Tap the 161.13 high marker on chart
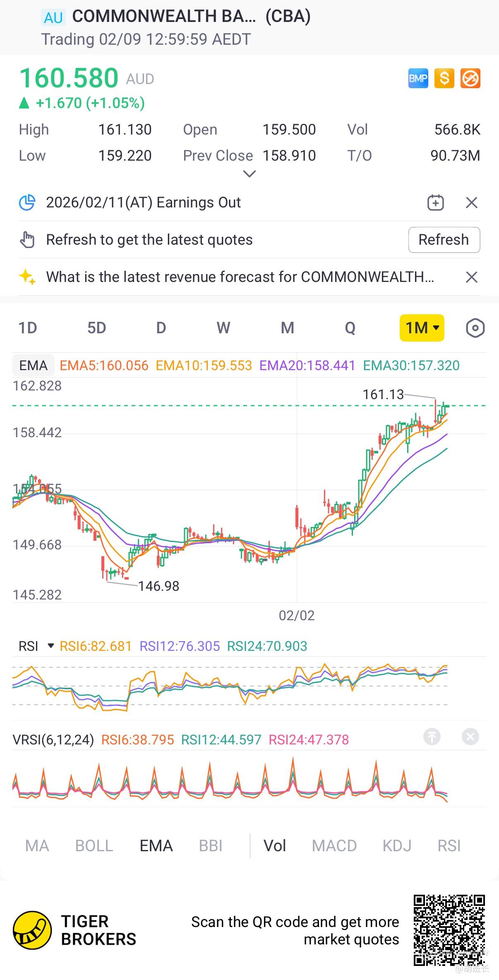 (383, 395)
